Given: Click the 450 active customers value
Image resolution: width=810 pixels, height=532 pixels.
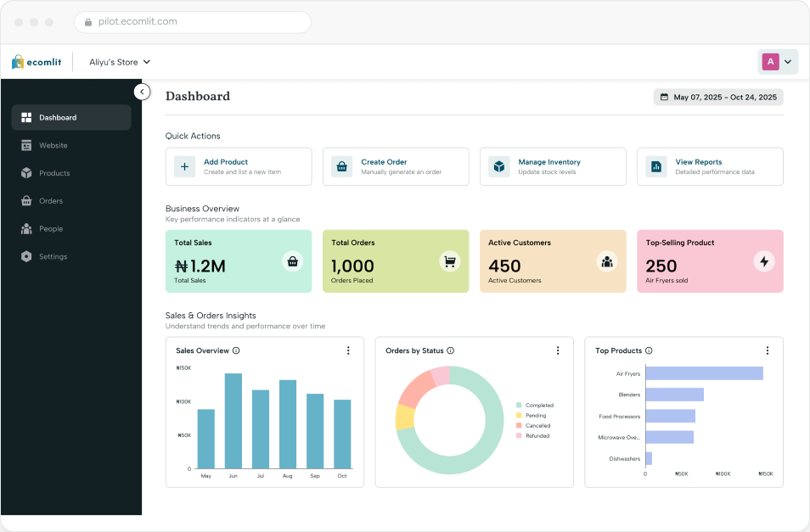Looking at the screenshot, I should (x=504, y=266).
